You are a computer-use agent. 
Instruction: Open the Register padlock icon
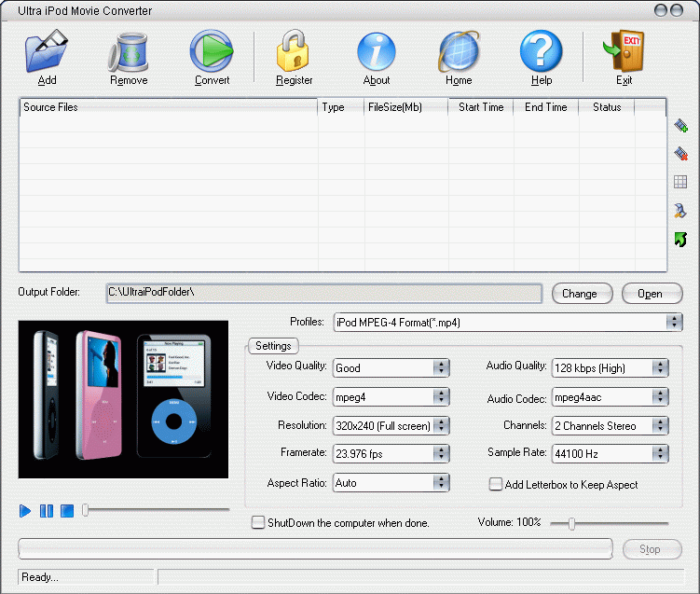295,53
